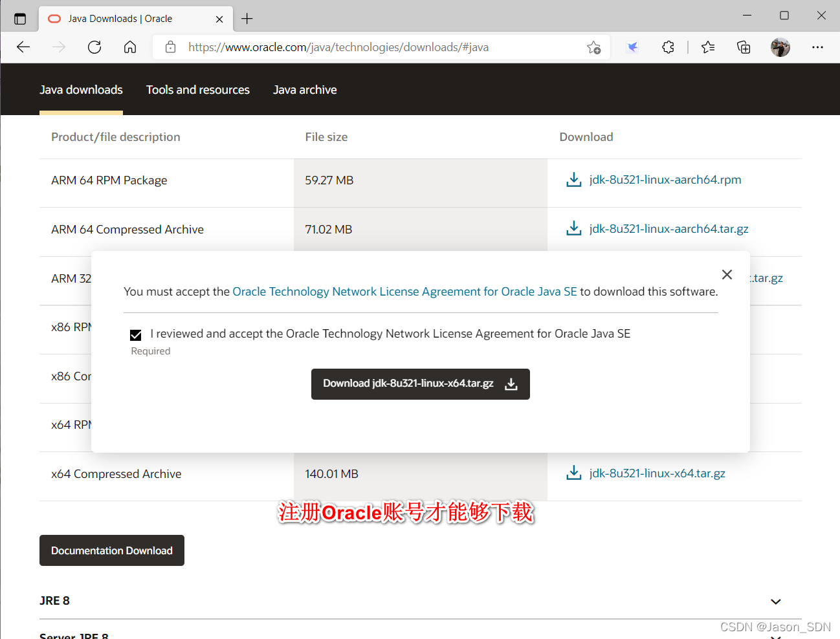The image size is (840, 639).
Task: Open the Collections icon
Action: pos(744,47)
